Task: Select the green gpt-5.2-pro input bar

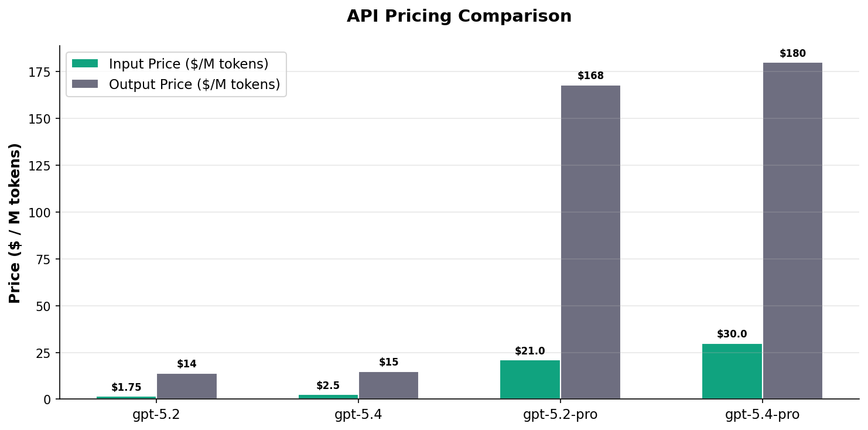Action: 529,380
